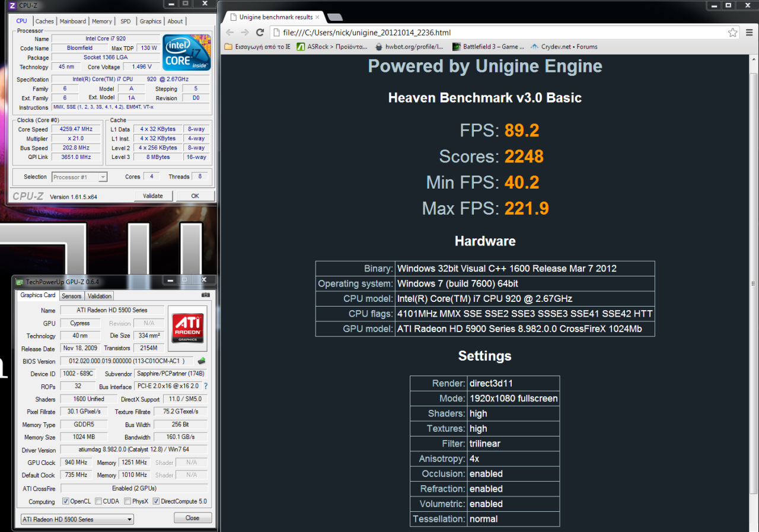Switch to the GPU-Z Sensors tab
The width and height of the screenshot is (759, 532).
tap(72, 296)
